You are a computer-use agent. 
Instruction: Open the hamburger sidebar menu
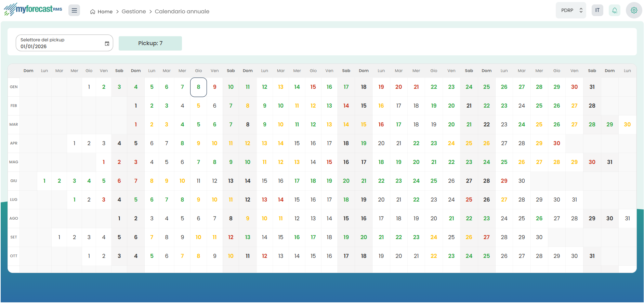pos(74,11)
